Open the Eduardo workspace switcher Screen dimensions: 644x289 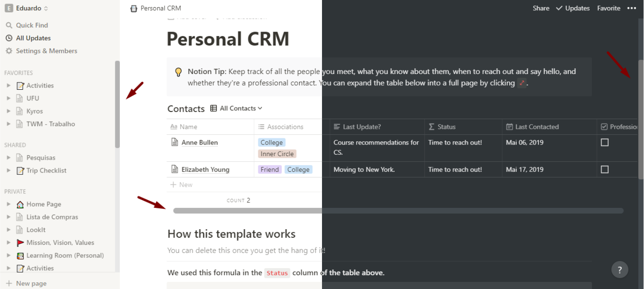tap(27, 8)
